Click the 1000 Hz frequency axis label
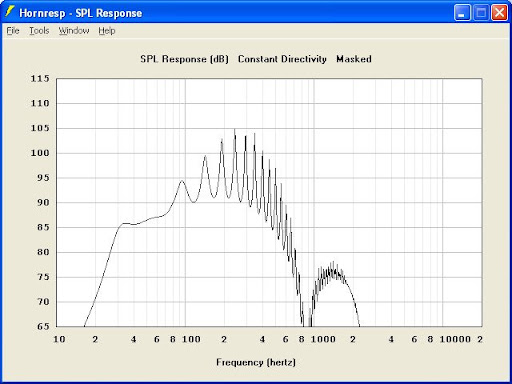This screenshot has width=512, height=384. click(x=323, y=339)
